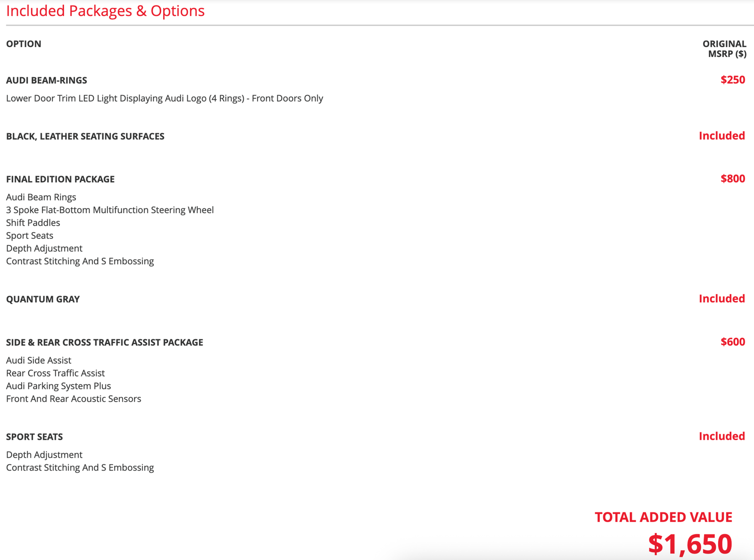
Task: Select Side & Rear Cross Traffic Assist Package
Action: pyautogui.click(x=105, y=342)
